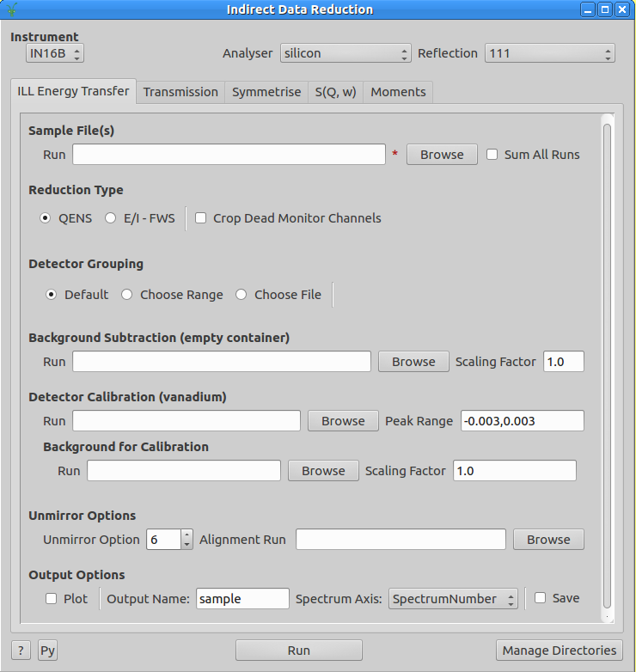Toggle Crop Dead Monitor Channels checkbox
Image resolution: width=636 pixels, height=672 pixels.
point(201,218)
